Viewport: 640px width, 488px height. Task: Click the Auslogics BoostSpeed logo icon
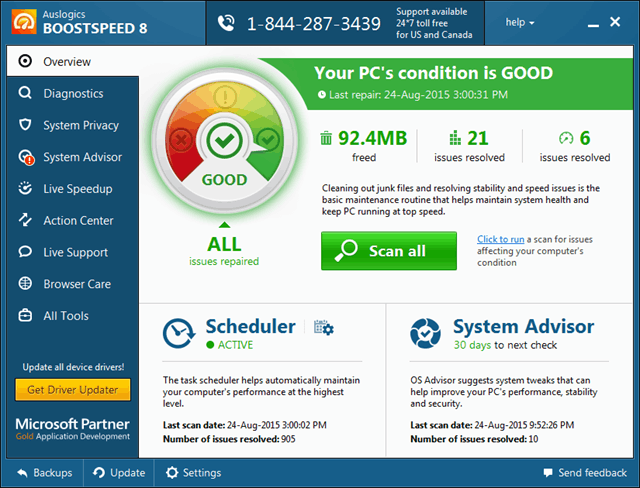(x=24, y=22)
